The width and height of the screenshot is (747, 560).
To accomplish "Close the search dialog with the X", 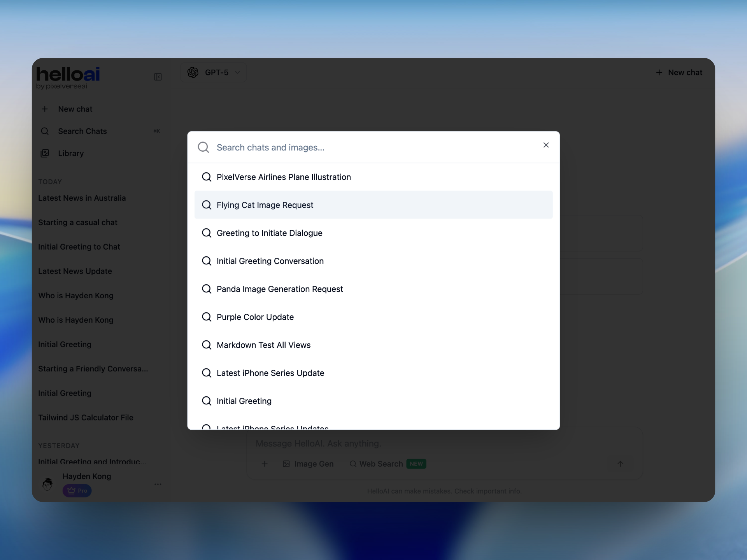I will pyautogui.click(x=546, y=145).
